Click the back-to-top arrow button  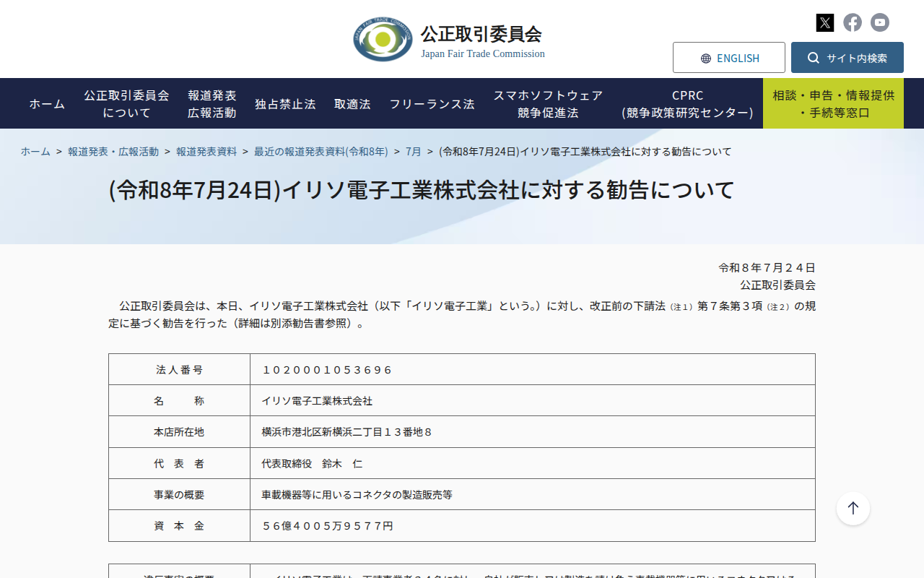point(853,509)
